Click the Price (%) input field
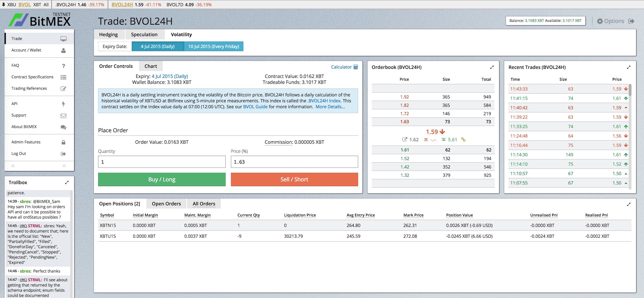Screen dimensions: 644x298 coord(295,162)
